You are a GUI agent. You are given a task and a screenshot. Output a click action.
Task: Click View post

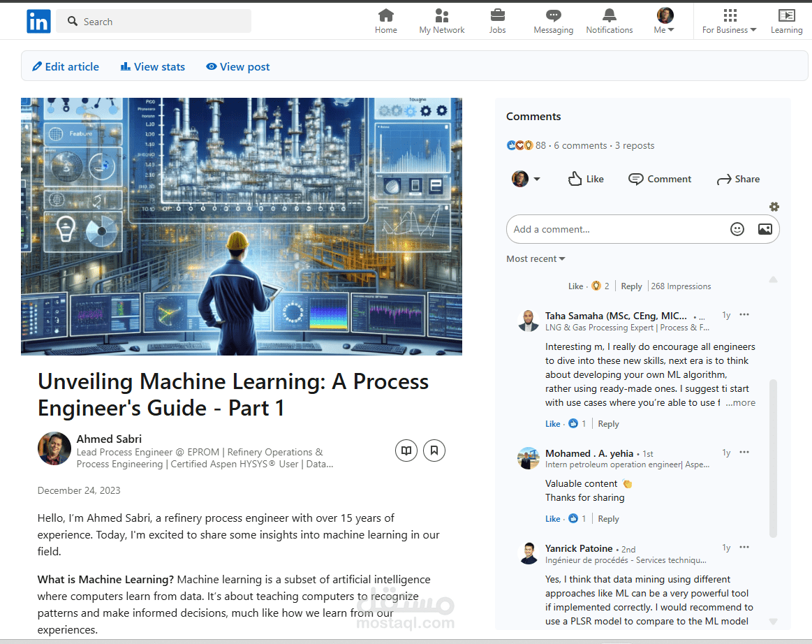click(237, 67)
